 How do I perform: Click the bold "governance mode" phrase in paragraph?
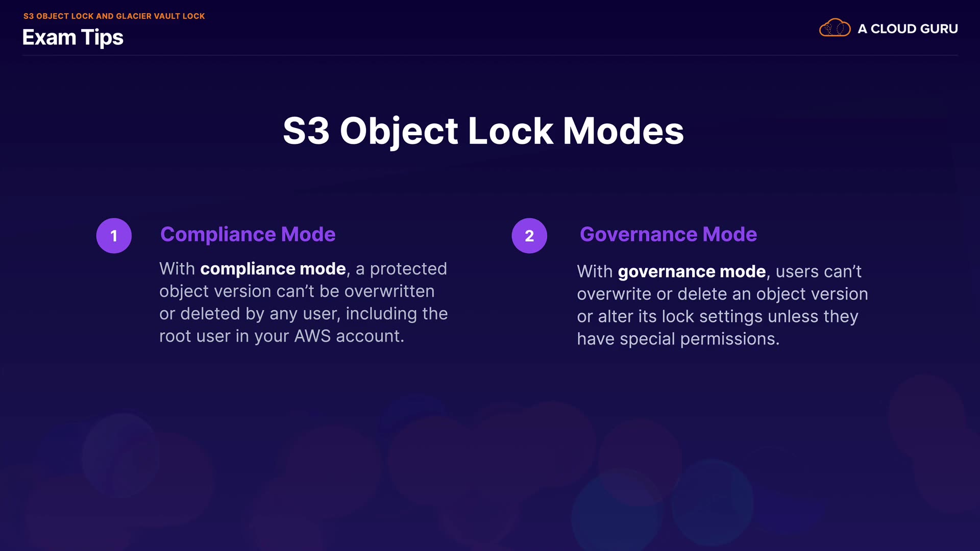(692, 272)
